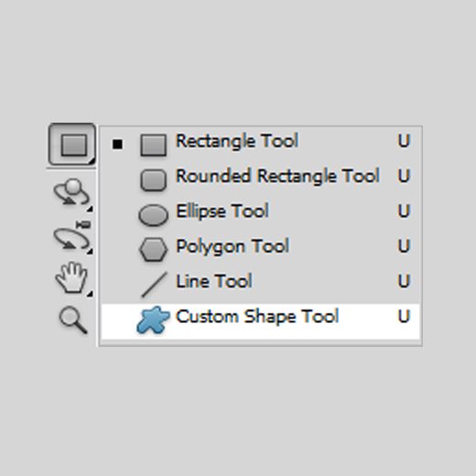This screenshot has width=476, height=476.
Task: Click the diagonal Line Tool icon
Action: pos(154,285)
